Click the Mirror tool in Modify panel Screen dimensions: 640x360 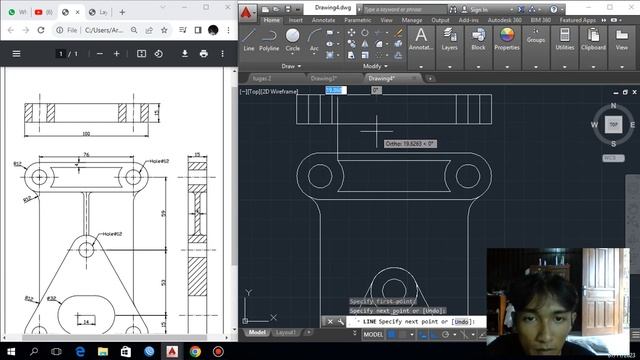[365, 44]
